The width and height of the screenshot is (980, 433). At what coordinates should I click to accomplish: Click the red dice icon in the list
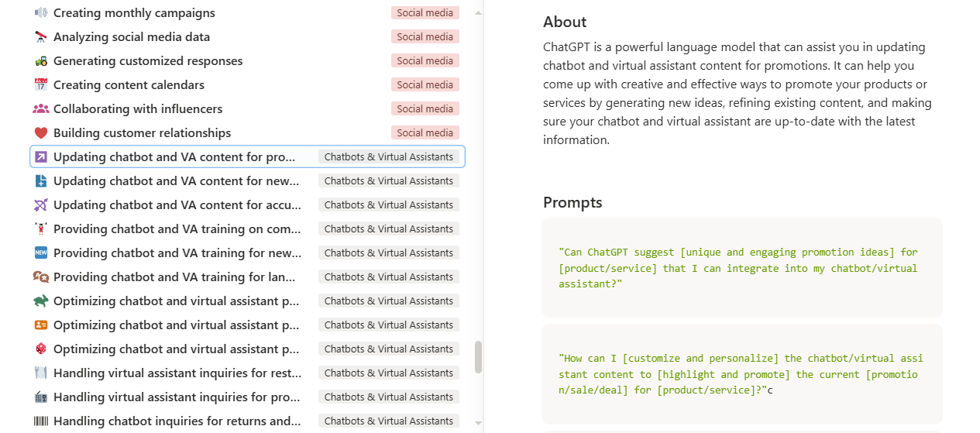pyautogui.click(x=41, y=349)
